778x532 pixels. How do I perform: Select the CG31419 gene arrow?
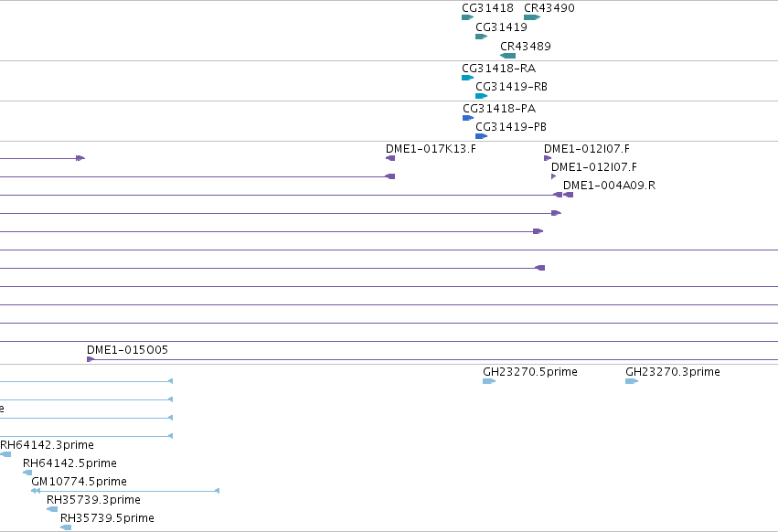481,37
